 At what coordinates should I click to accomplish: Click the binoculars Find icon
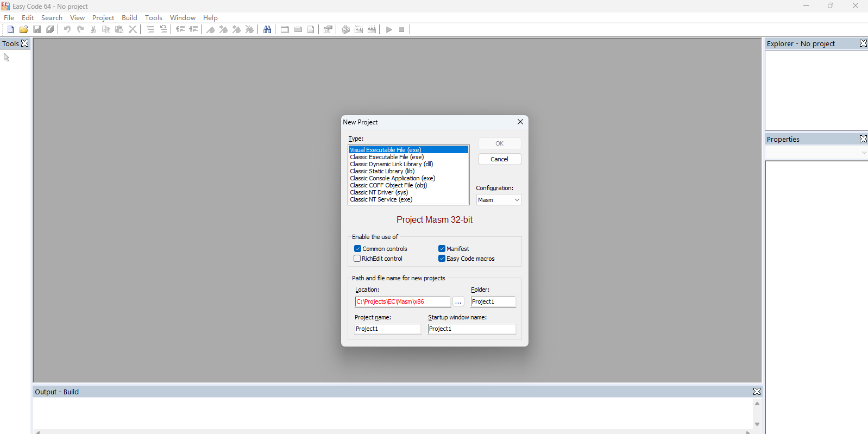(267, 29)
